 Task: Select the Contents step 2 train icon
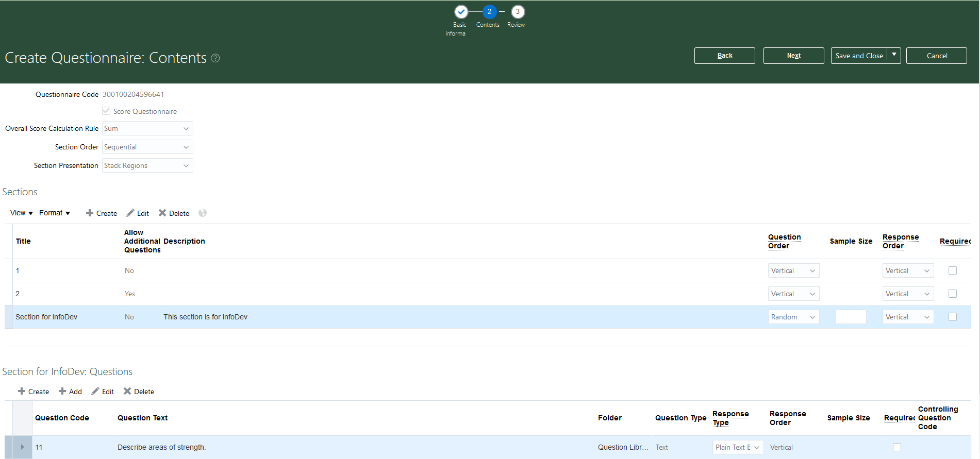[x=489, y=12]
